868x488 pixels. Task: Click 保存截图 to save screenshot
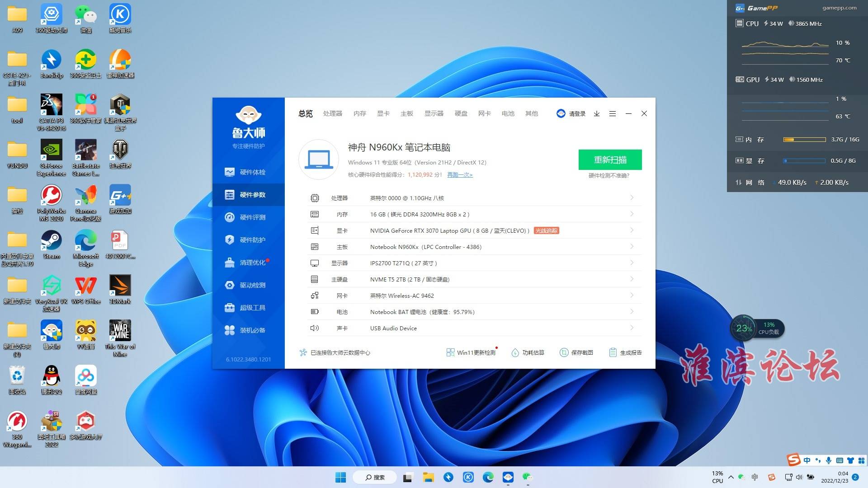576,352
